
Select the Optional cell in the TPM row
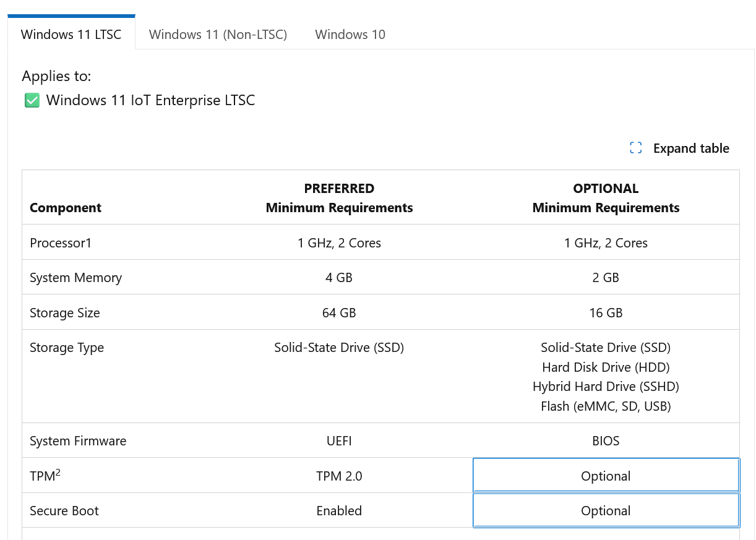point(606,476)
